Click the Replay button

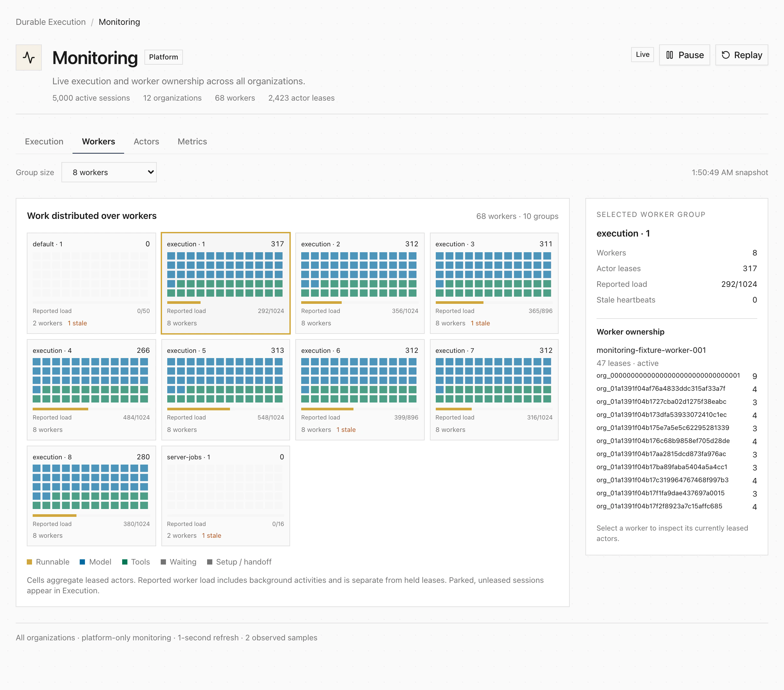point(742,55)
